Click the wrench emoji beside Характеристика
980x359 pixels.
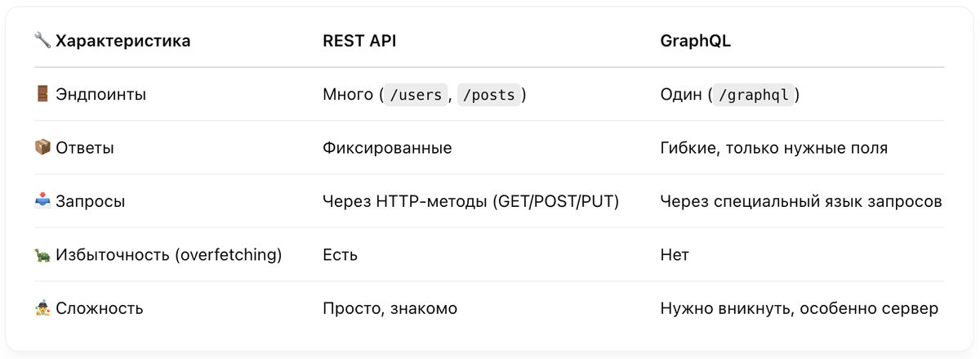42,41
